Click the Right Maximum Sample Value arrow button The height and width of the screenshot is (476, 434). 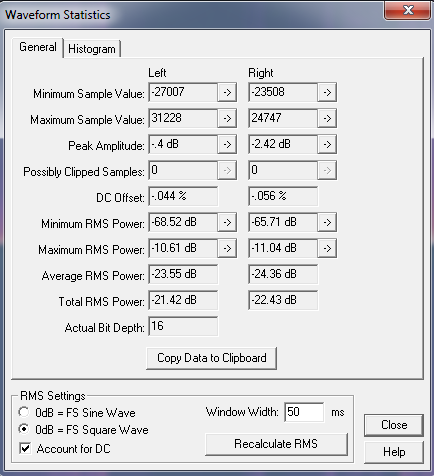[x=327, y=118]
